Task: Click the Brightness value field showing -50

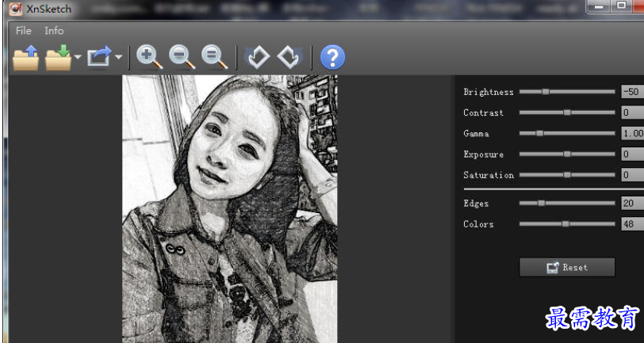Action: click(633, 92)
